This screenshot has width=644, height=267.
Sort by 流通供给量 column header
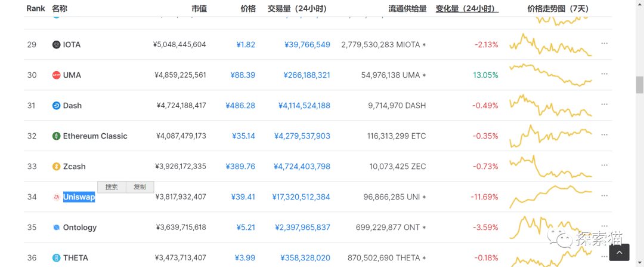407,8
